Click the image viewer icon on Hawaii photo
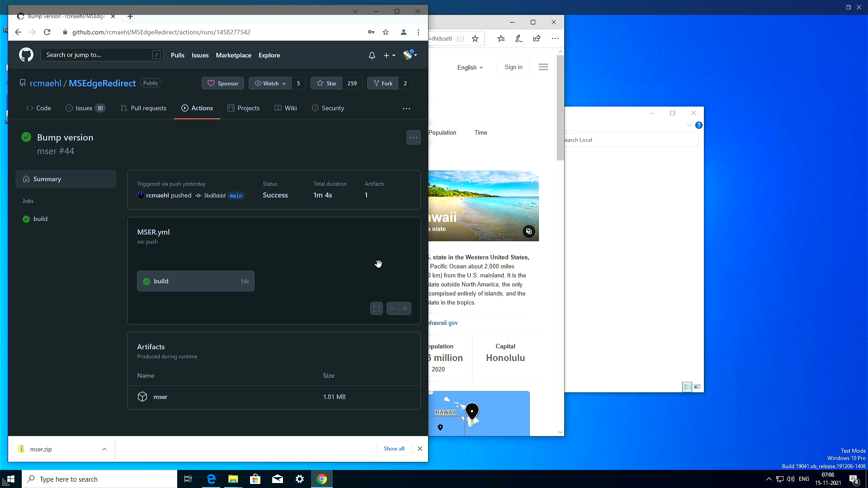The height and width of the screenshot is (488, 868). [x=528, y=231]
